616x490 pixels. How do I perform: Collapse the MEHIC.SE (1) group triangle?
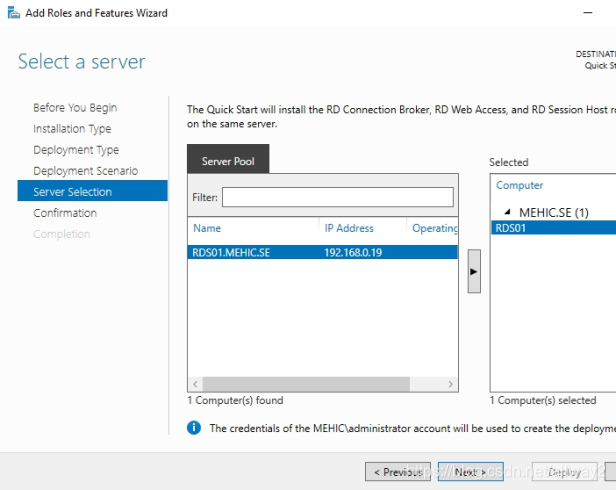pyautogui.click(x=507, y=212)
